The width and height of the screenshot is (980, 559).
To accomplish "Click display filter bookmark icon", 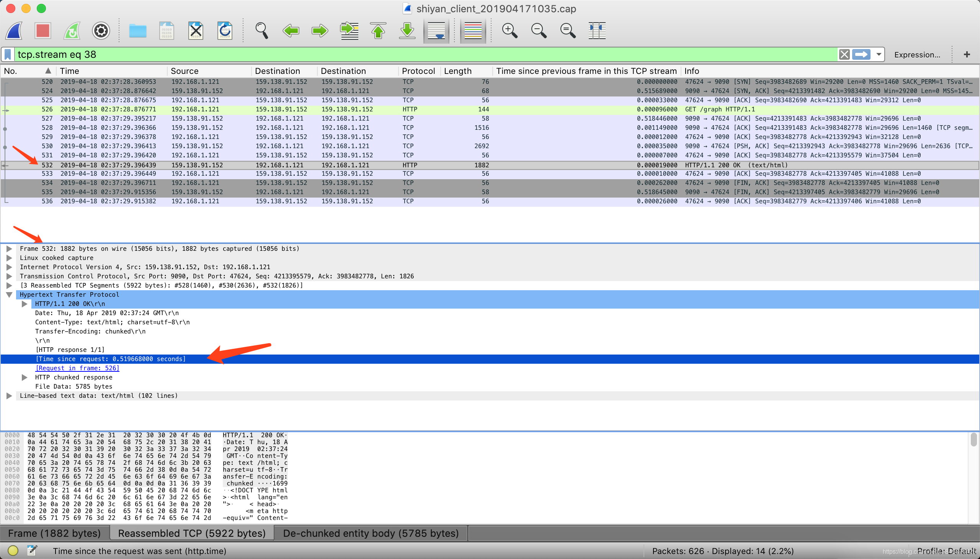I will (8, 54).
